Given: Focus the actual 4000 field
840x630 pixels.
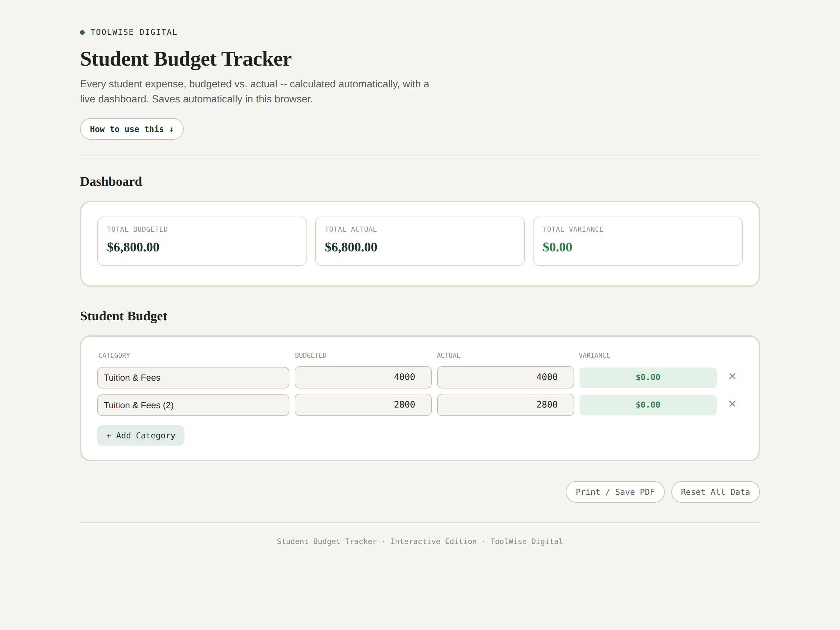Looking at the screenshot, I should click(x=505, y=377).
